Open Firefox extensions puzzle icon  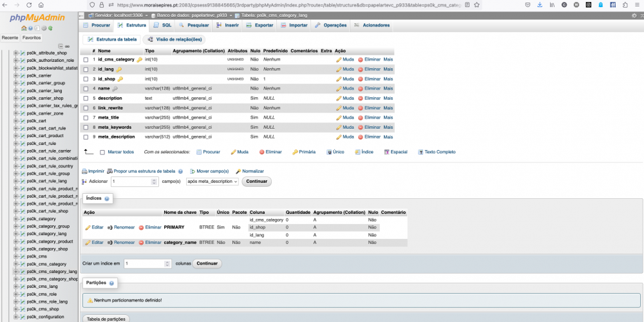click(x=625, y=5)
